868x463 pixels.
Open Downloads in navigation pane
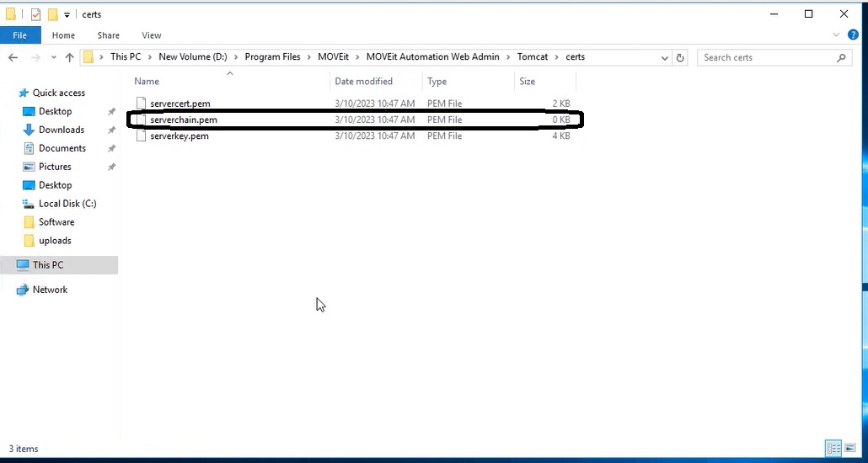pyautogui.click(x=62, y=130)
